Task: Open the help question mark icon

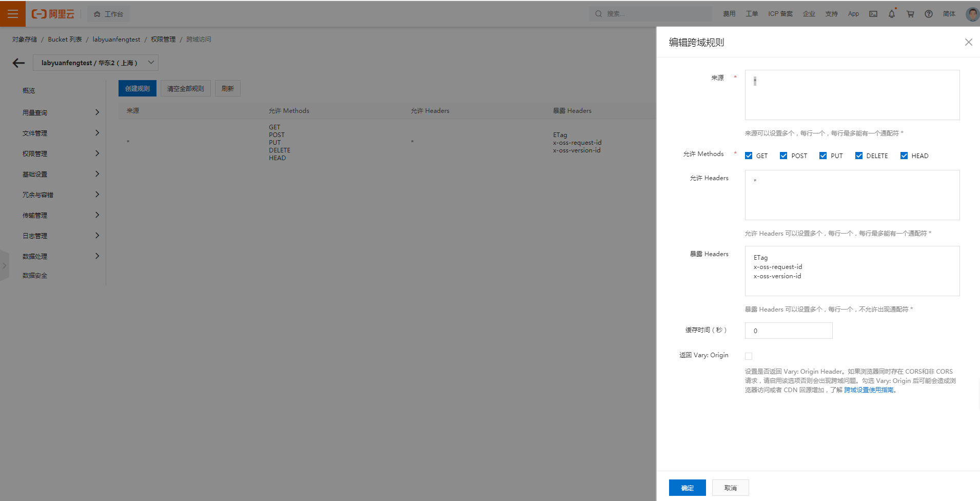Action: click(x=929, y=14)
